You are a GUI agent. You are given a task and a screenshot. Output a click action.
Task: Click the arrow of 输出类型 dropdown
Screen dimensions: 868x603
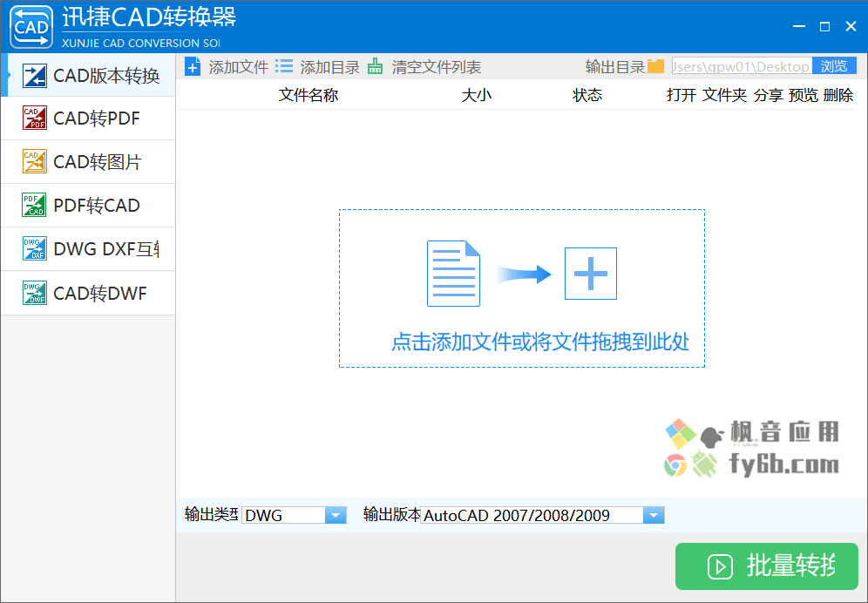[x=336, y=515]
